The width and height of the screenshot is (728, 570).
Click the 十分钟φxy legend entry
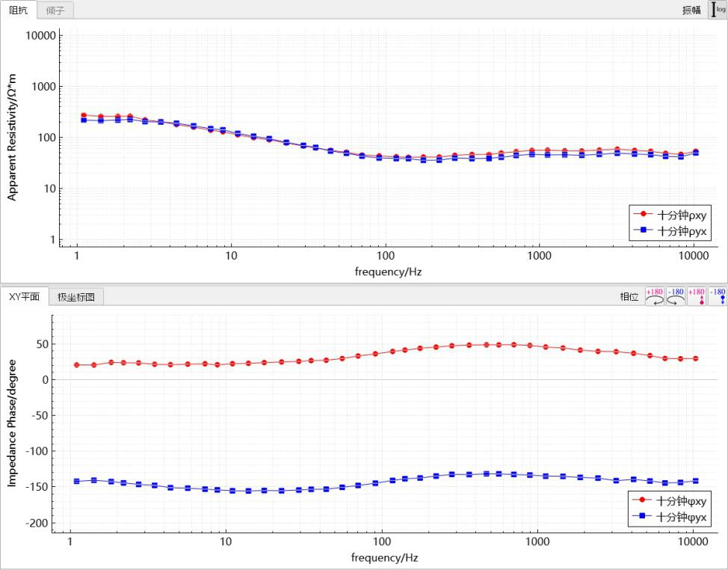click(x=669, y=500)
